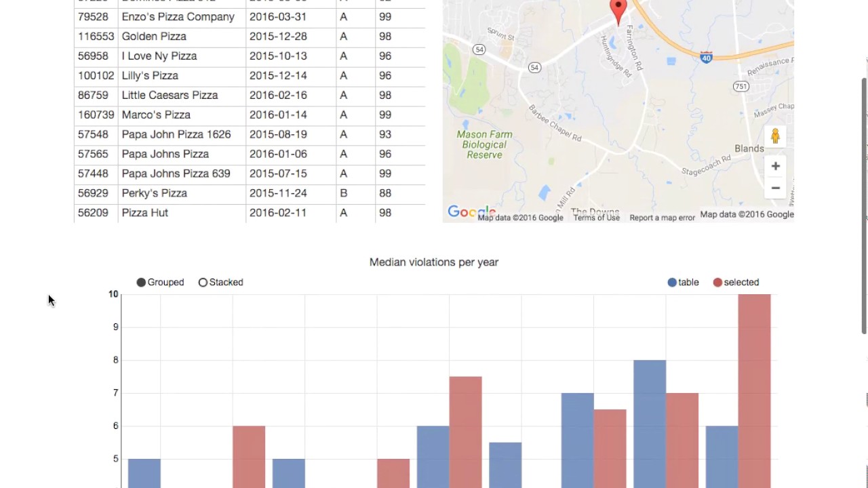868x488 pixels.
Task: Click Mason Farm Biological Reserve label
Action: (x=484, y=144)
